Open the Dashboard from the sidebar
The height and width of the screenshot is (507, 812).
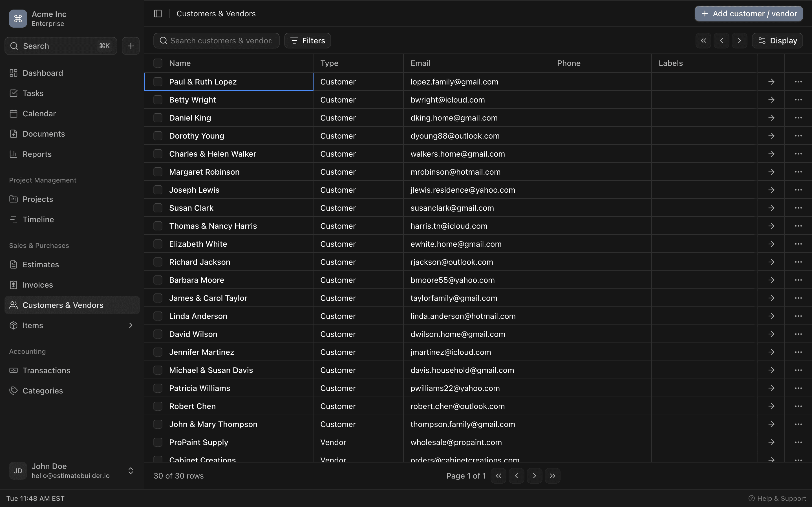click(43, 73)
